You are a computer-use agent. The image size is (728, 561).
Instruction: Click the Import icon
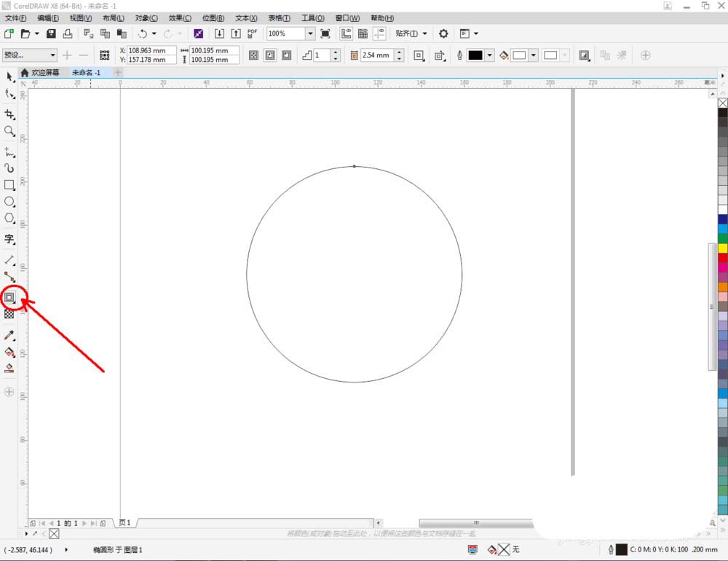pyautogui.click(x=219, y=34)
